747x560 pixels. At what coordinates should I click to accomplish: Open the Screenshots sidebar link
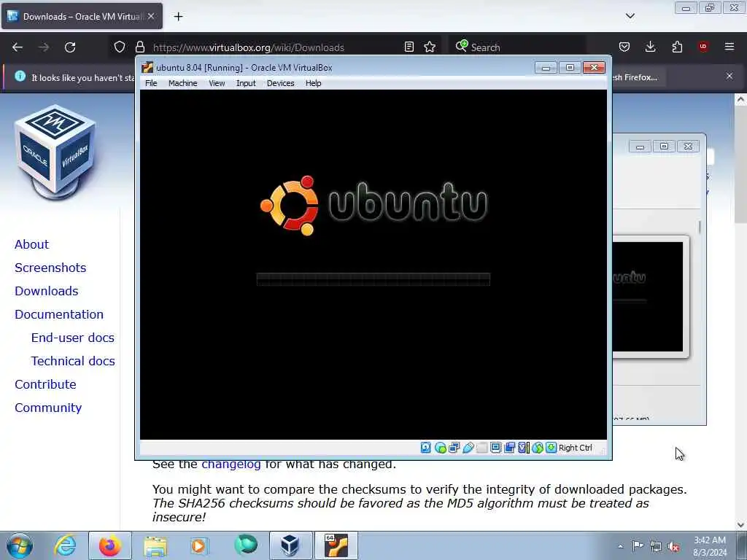tap(50, 268)
